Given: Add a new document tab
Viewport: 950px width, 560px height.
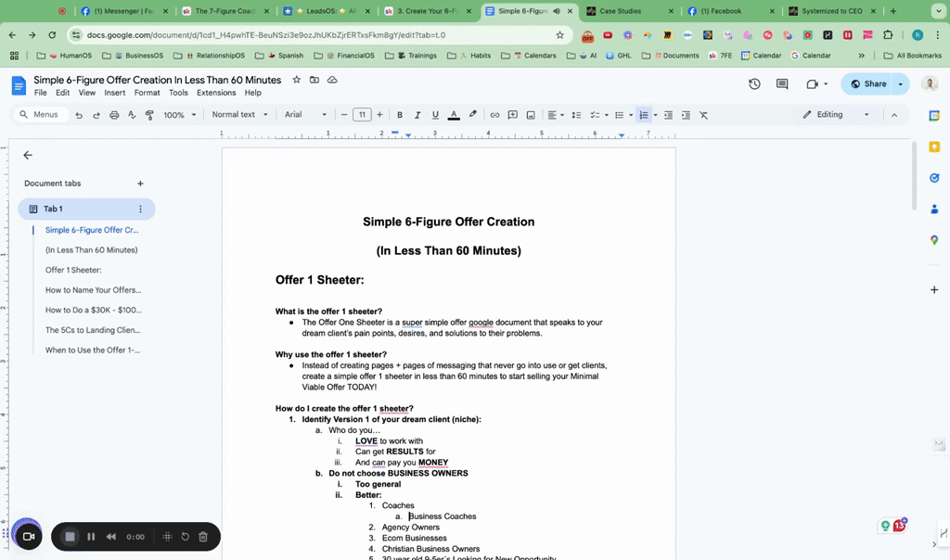Looking at the screenshot, I should point(141,184).
